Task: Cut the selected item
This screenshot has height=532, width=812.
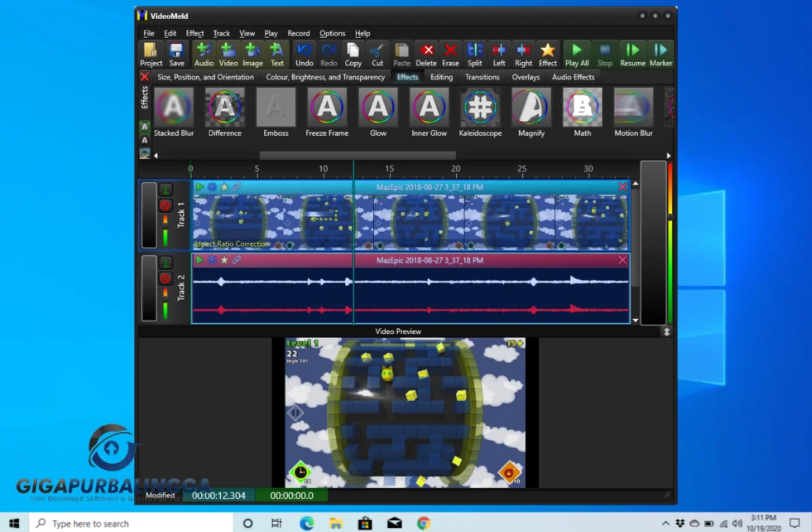Action: click(x=377, y=54)
